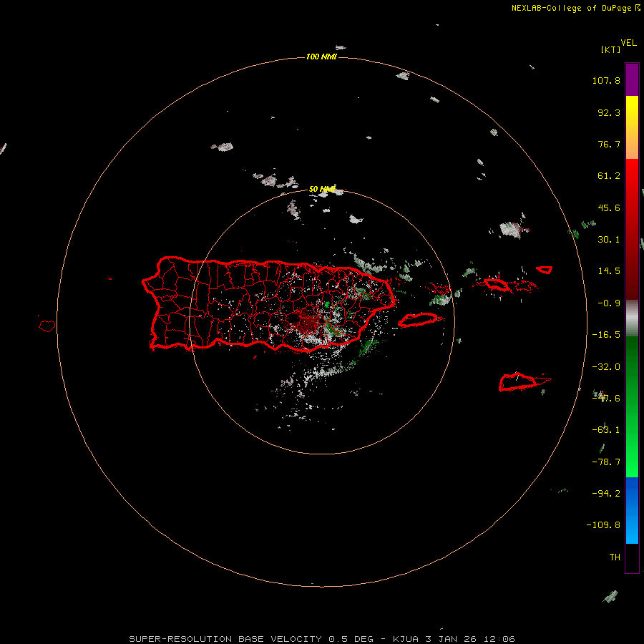Select the -78.7 velocity scale value
Viewport: 644px width, 644px height.
point(606,462)
